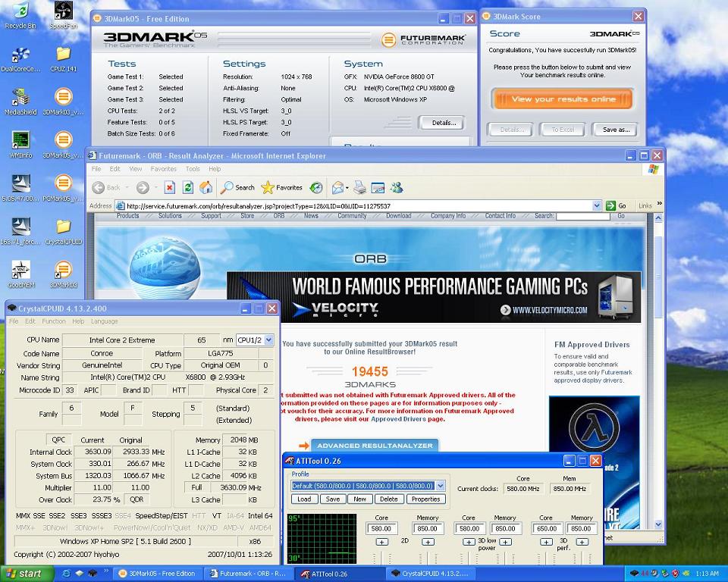Image resolution: width=728 pixels, height=582 pixels.
Task: Click the Windows Start button
Action: [27, 574]
